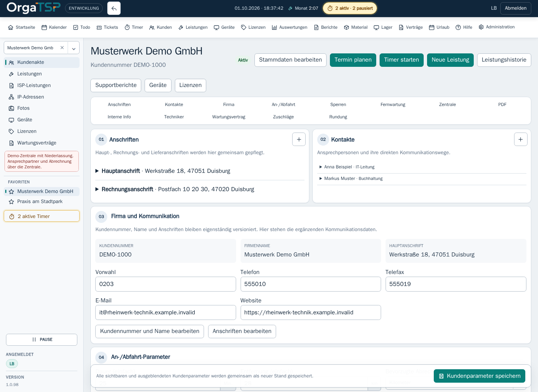Click Kundenparameter speichern button
This screenshot has width=538, height=392.
coord(479,376)
